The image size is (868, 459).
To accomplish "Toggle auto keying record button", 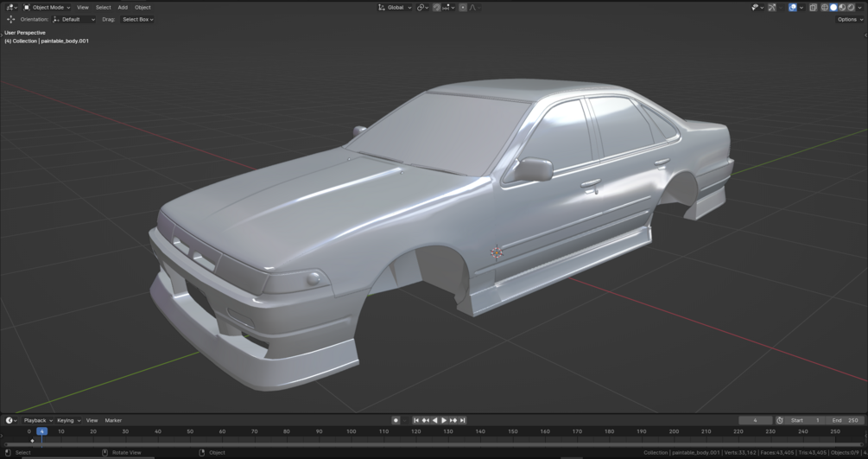I will 396,420.
